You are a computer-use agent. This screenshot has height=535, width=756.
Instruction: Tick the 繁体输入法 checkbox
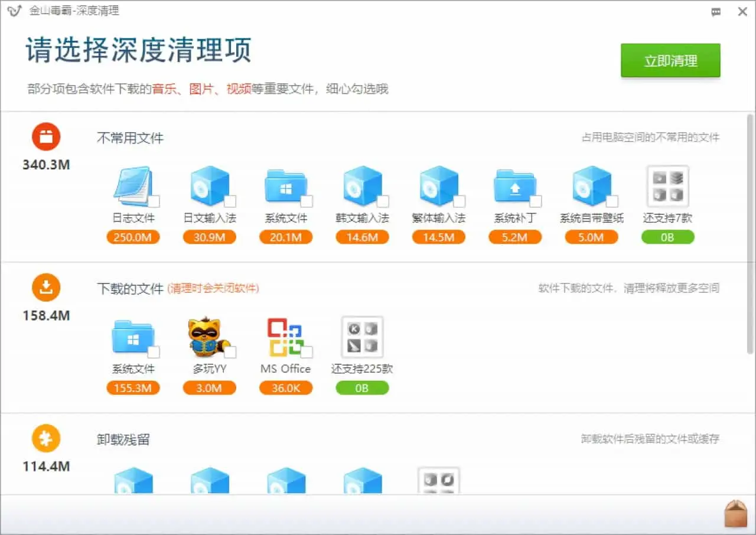459,201
